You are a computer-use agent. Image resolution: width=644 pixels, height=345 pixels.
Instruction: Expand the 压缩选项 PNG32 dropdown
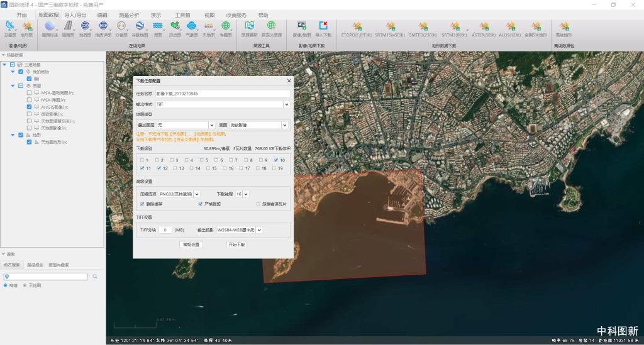point(197,194)
